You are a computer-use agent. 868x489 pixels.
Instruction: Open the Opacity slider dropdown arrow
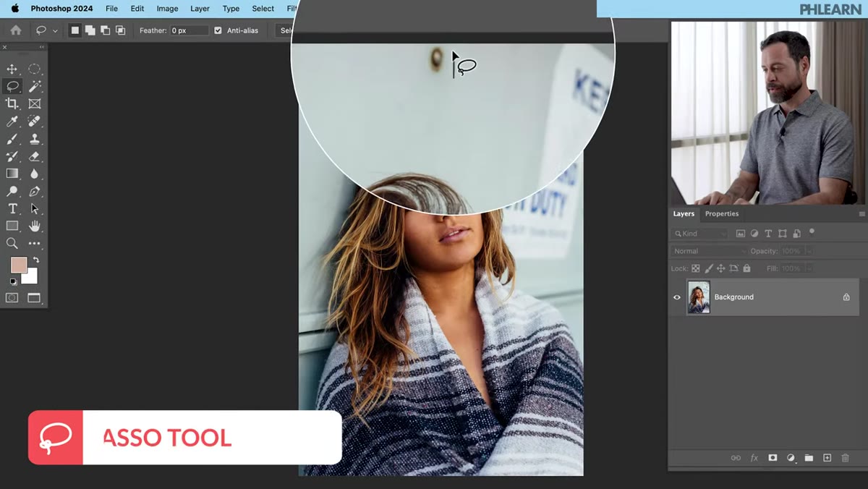(x=809, y=251)
